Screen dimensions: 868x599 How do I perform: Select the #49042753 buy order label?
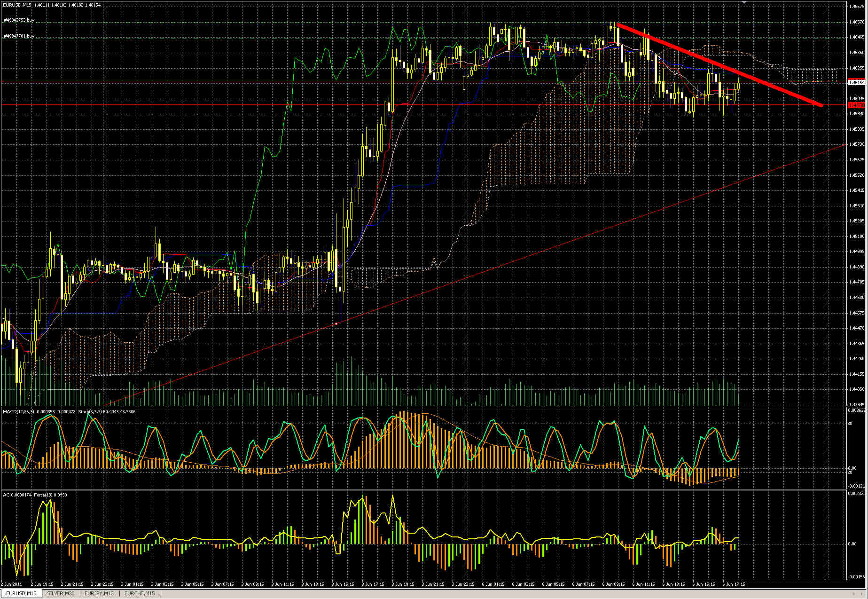[19, 20]
